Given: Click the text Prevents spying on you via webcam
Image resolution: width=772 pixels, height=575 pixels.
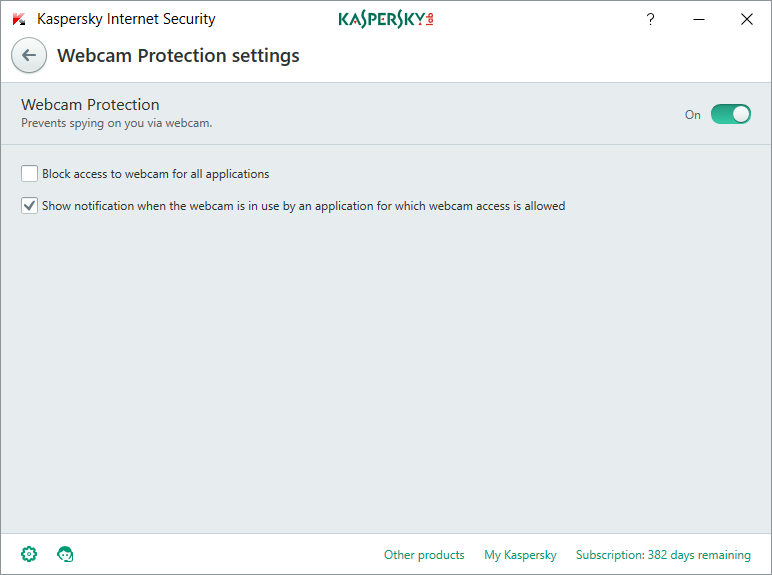Looking at the screenshot, I should 117,123.
